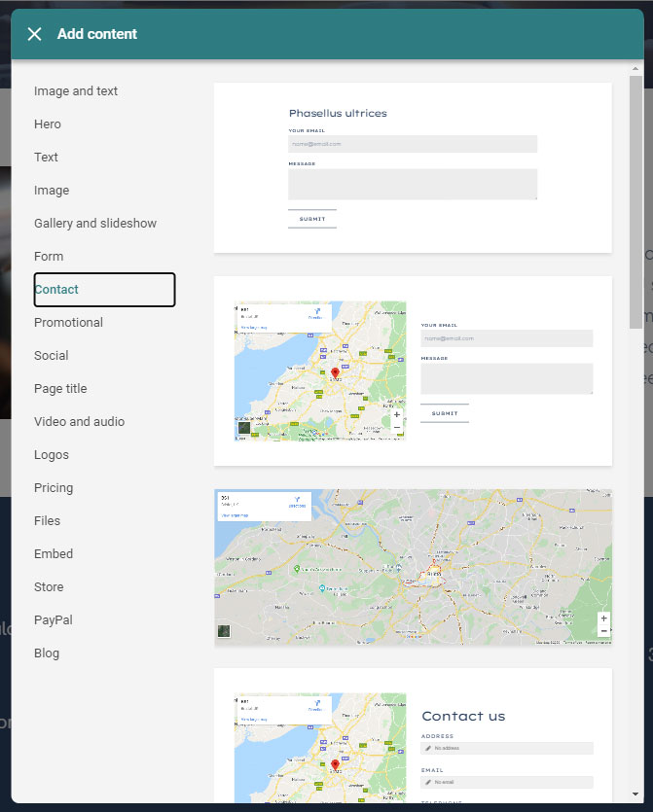The height and width of the screenshot is (812, 653).
Task: Close the Add content dialog
Action: (x=34, y=34)
